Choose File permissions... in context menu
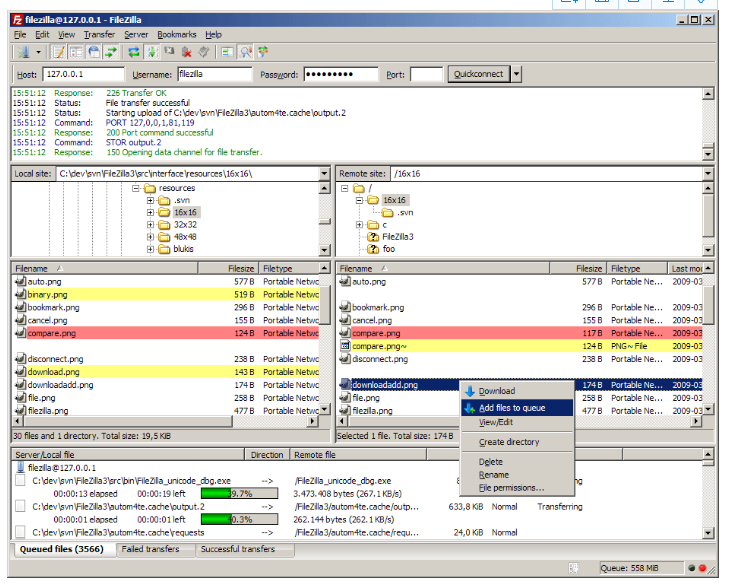733x584 pixels. 517,488
